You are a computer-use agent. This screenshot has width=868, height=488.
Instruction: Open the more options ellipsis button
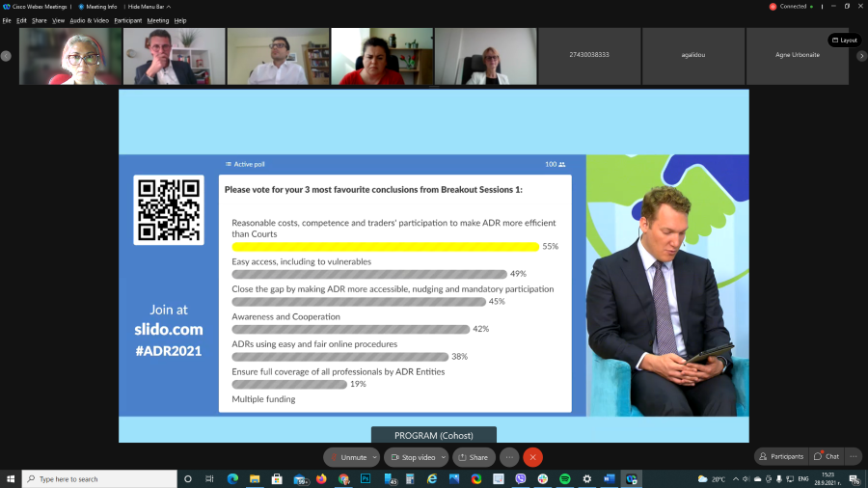click(509, 457)
